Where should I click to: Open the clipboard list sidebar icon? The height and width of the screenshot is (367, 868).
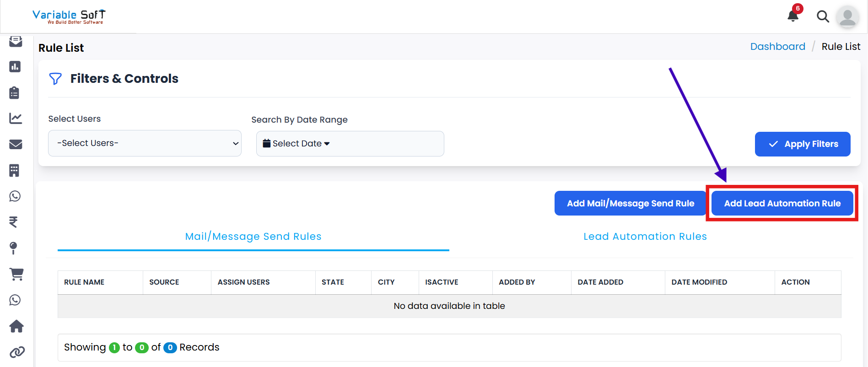click(x=15, y=93)
